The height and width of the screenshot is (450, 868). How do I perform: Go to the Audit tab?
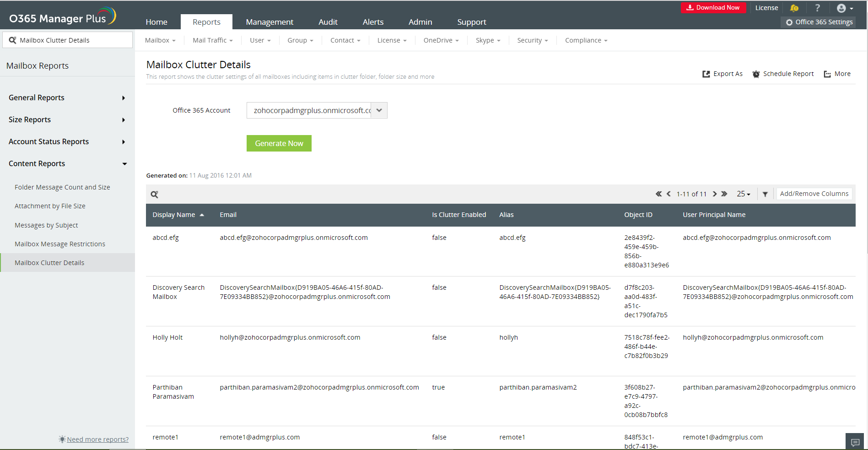328,22
